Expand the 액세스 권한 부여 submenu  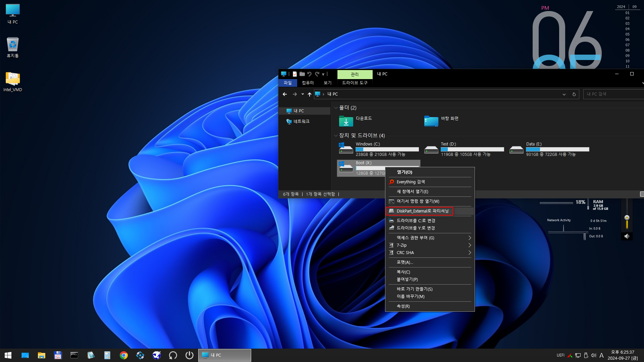(x=470, y=238)
